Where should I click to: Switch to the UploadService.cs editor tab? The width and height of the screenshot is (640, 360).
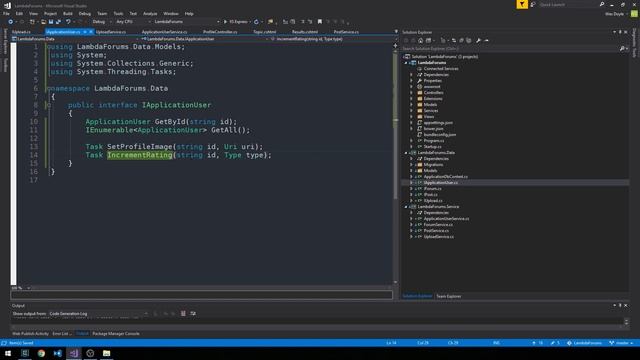tap(111, 32)
